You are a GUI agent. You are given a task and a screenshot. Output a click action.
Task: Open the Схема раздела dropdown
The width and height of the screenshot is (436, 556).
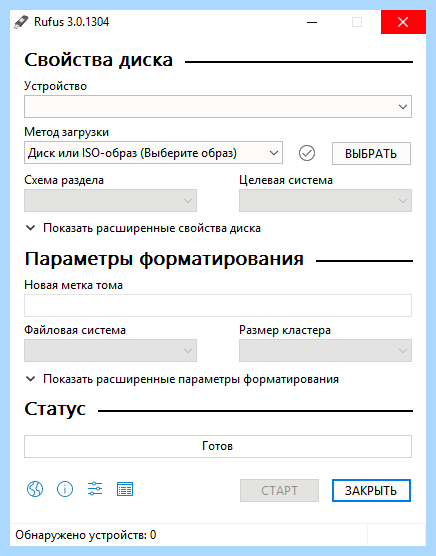[110, 200]
